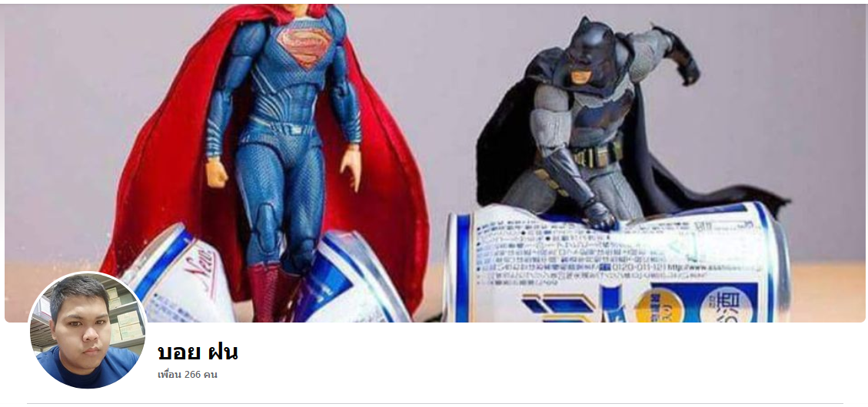The height and width of the screenshot is (407, 868).
Task: Click the yellow circle logo on the can
Action: coord(660,307)
